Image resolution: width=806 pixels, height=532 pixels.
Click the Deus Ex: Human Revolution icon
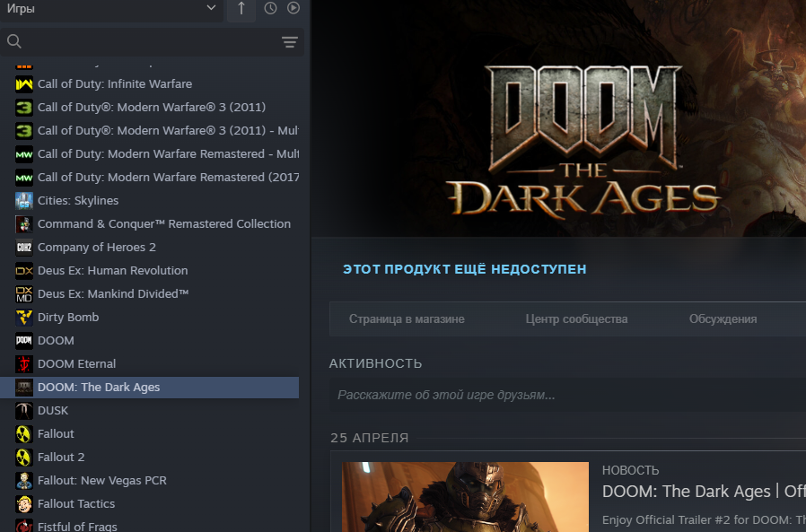coord(24,271)
